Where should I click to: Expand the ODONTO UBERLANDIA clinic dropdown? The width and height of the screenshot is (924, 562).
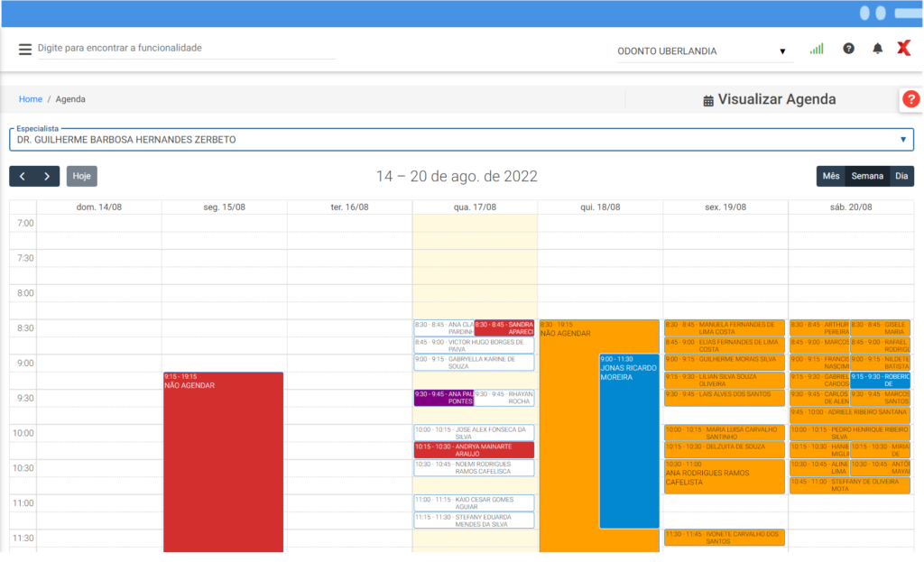coord(702,51)
